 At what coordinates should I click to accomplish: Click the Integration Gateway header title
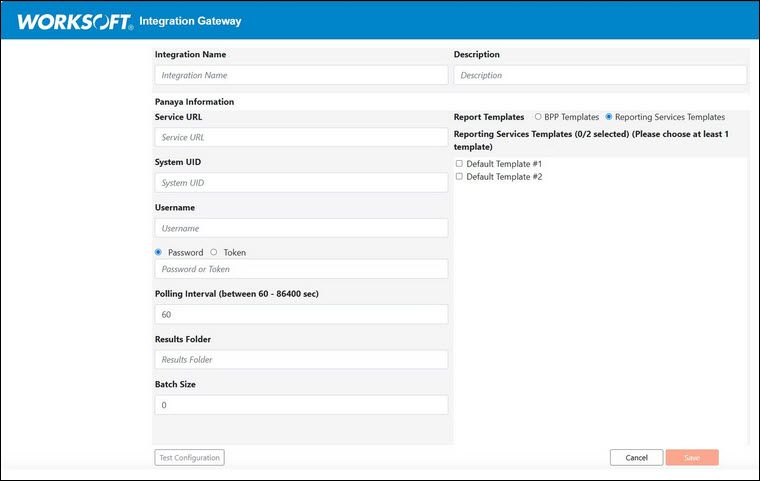coord(190,21)
